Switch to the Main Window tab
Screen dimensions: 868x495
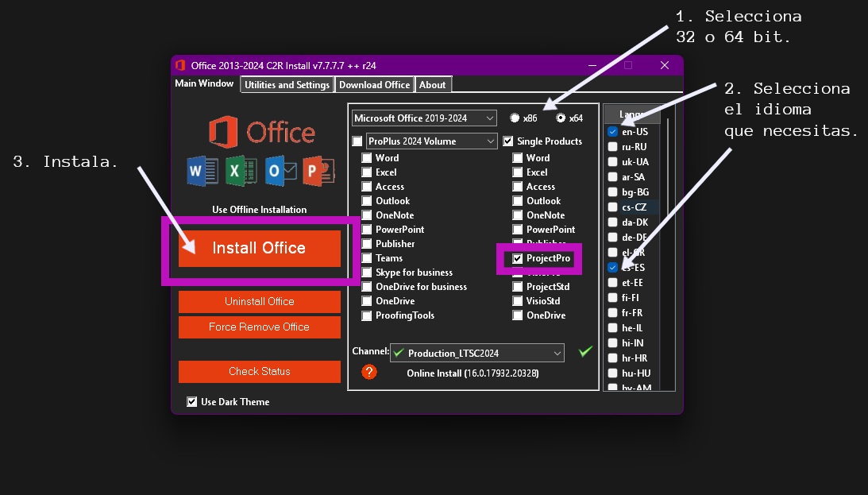204,83
